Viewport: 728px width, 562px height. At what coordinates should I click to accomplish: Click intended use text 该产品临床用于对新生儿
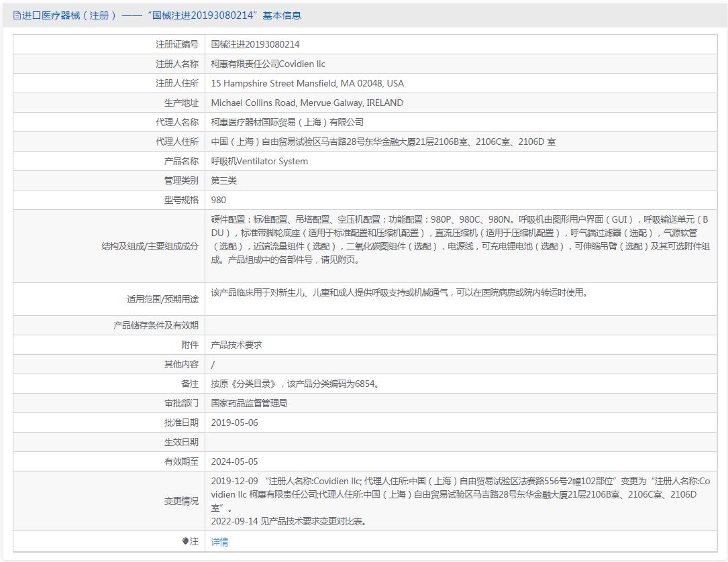coord(399,293)
